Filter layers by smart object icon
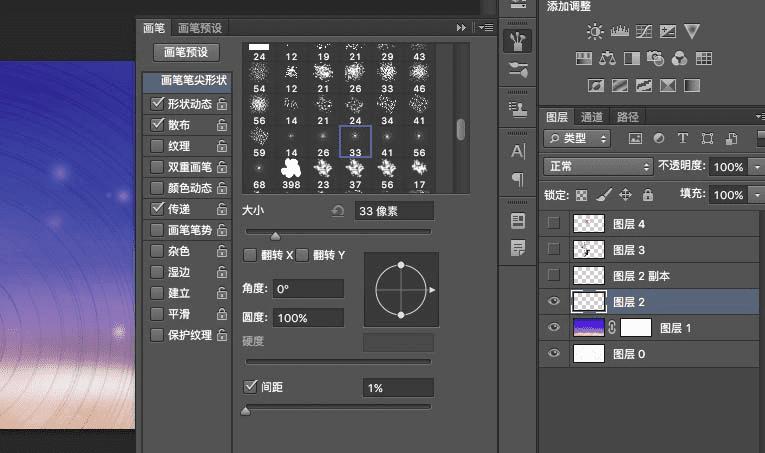 point(731,138)
